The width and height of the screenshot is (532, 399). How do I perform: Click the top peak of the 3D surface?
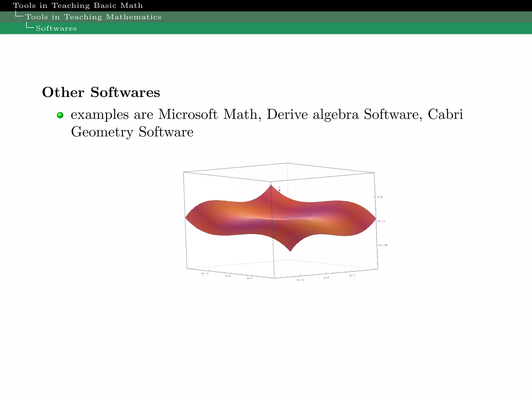(x=271, y=185)
